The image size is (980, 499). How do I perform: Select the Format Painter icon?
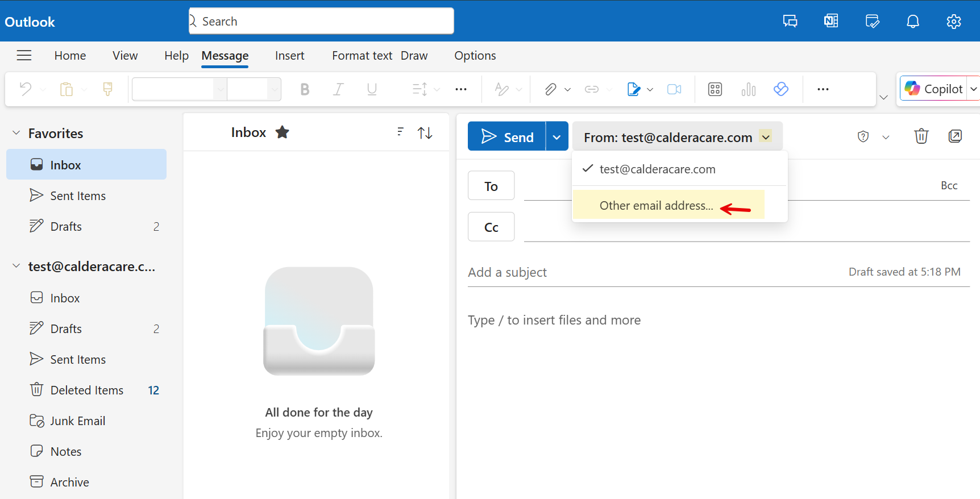coord(107,89)
